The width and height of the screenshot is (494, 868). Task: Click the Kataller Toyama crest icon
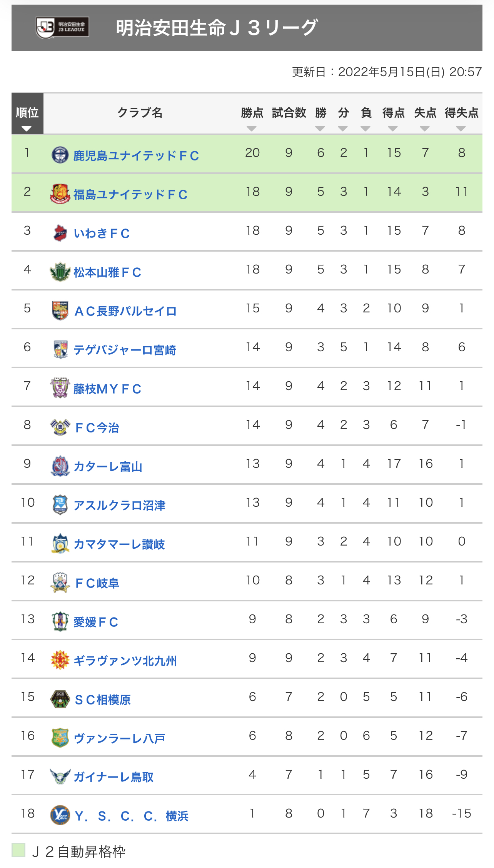pyautogui.click(x=60, y=466)
